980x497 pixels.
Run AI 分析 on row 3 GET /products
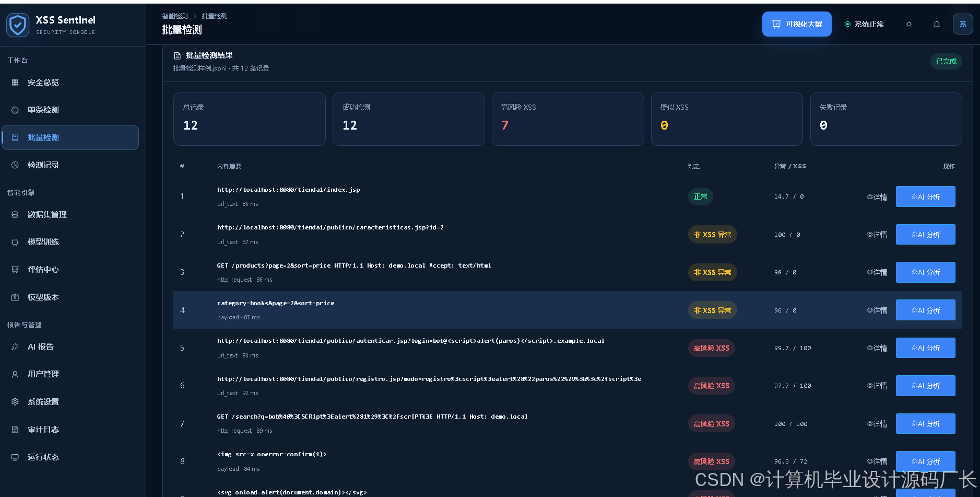coord(926,272)
